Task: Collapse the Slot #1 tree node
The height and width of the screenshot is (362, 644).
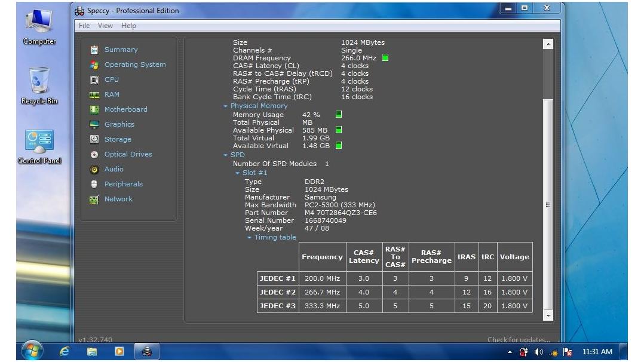Action: tap(237, 173)
